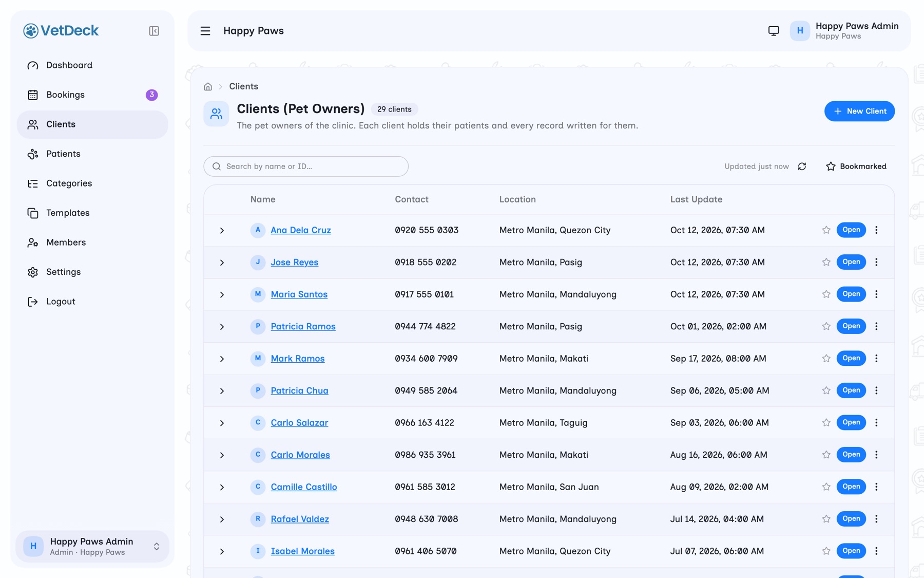Open more options for Maria Santos
Image resolution: width=924 pixels, height=578 pixels.
pos(876,294)
